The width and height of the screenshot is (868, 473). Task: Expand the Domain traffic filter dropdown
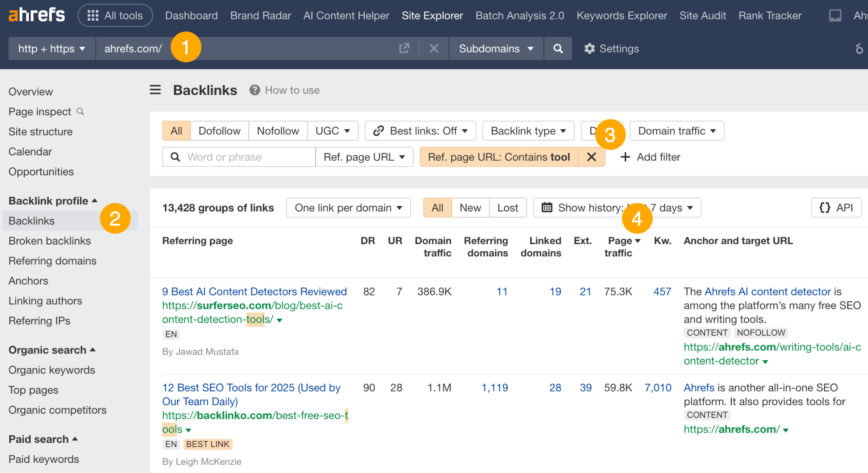click(676, 131)
